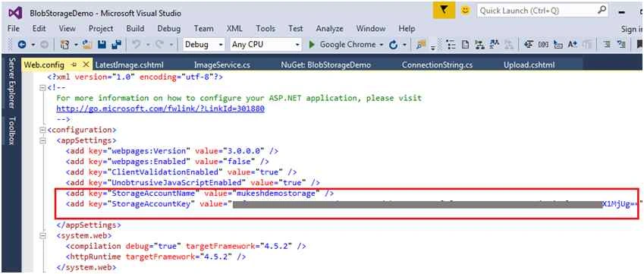The width and height of the screenshot is (644, 274).
Task: Click the indent lines toolbar icon
Action: tap(607, 44)
